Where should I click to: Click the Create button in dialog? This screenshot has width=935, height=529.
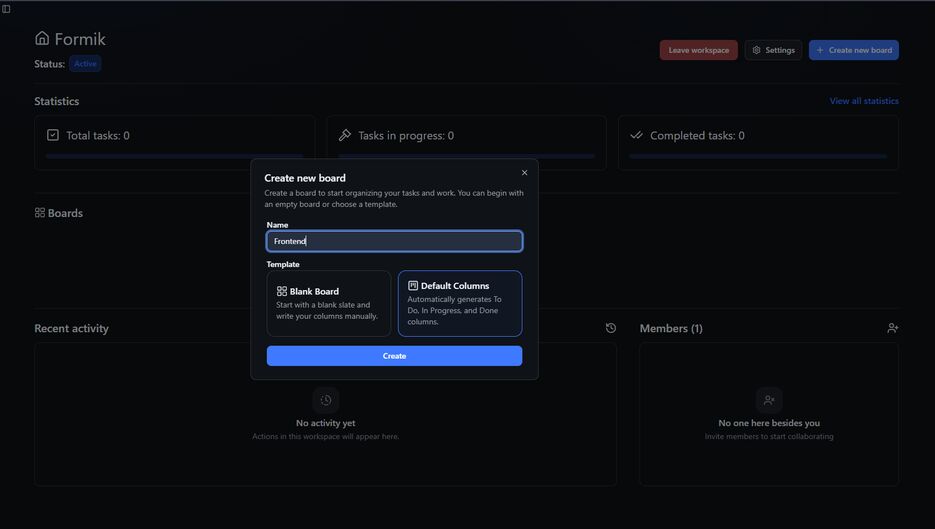click(x=394, y=356)
